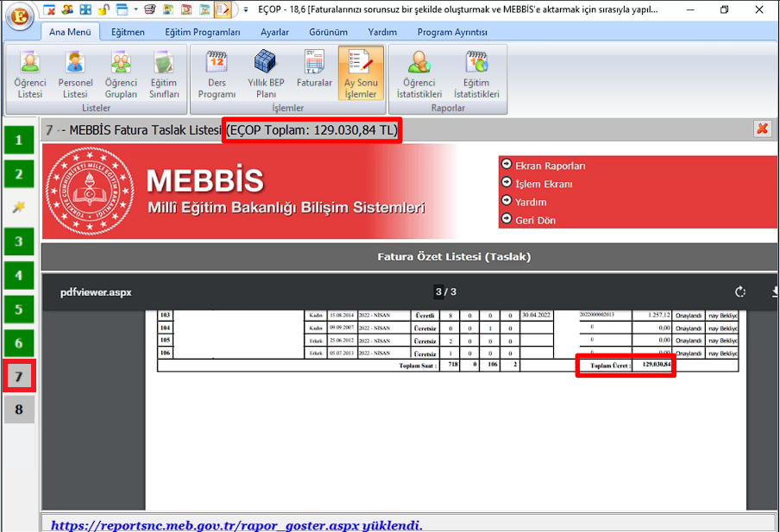Click the 1.257,12 amount in row 103

pyautogui.click(x=659, y=315)
